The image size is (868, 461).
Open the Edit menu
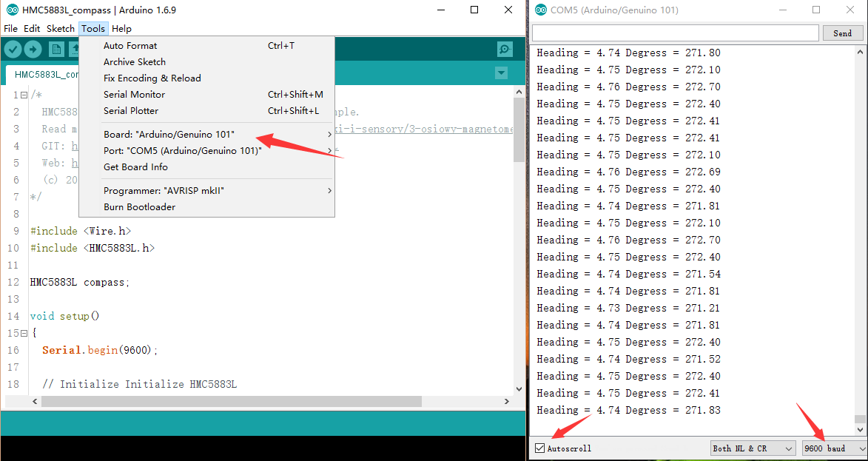click(32, 29)
